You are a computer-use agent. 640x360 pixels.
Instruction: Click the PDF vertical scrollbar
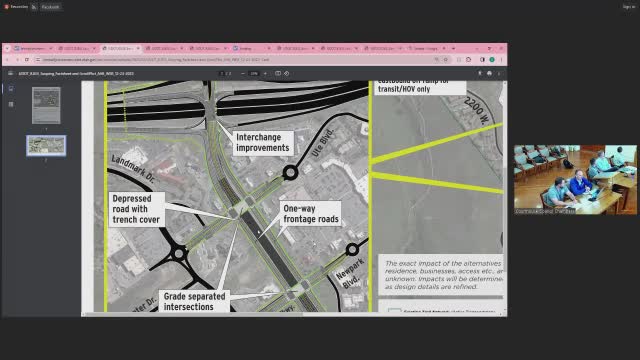point(505,196)
